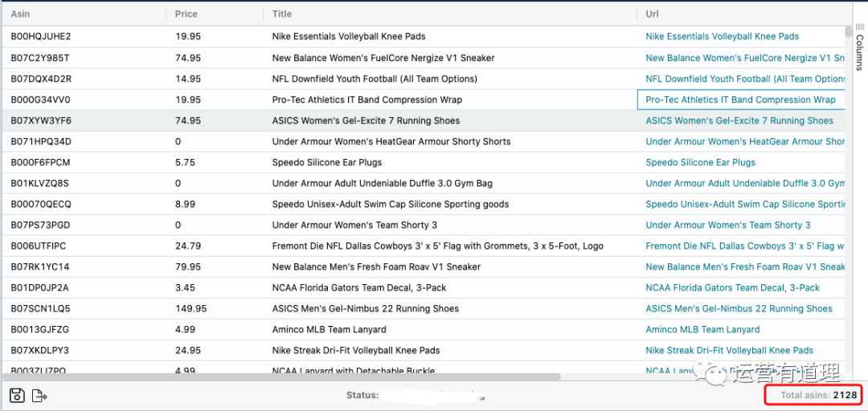
Task: Open ASICS Men's Gel-Nimbus 22 link
Action: point(739,308)
